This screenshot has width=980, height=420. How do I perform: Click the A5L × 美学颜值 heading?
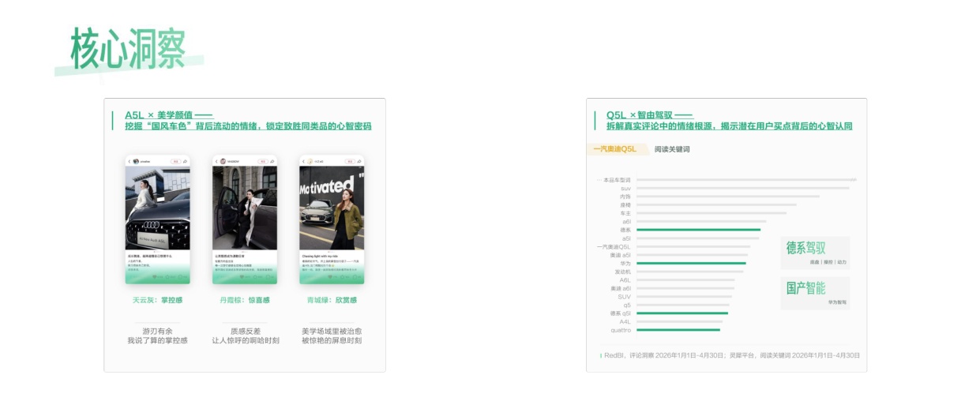[169, 115]
